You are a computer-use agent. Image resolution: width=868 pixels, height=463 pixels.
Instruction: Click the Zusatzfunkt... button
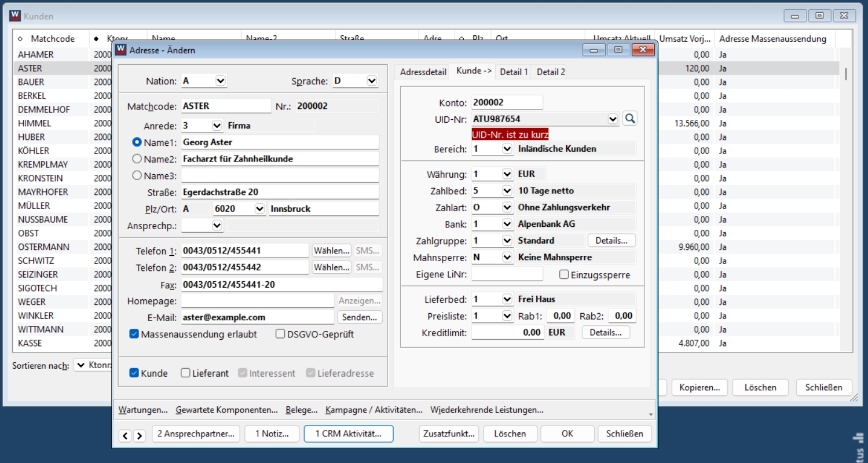(449, 433)
